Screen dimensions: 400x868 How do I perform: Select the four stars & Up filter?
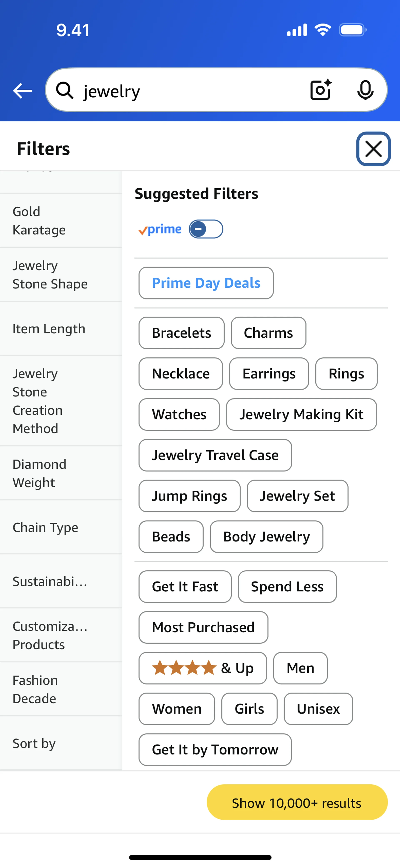203,668
